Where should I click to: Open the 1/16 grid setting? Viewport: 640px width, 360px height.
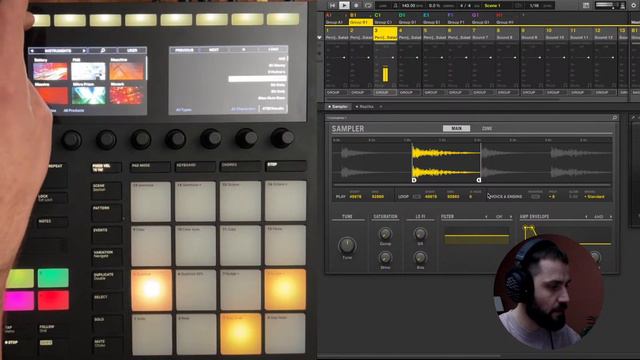[x=534, y=5]
